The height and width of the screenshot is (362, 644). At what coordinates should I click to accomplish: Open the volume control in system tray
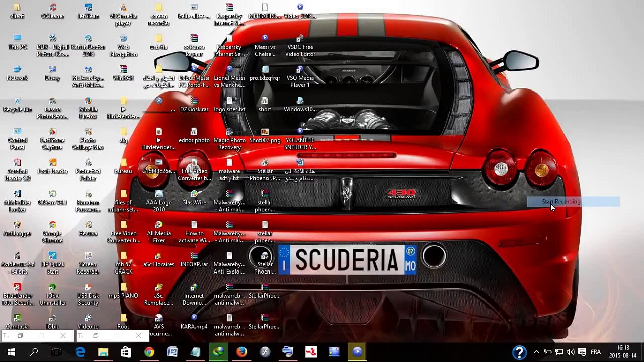point(570,352)
